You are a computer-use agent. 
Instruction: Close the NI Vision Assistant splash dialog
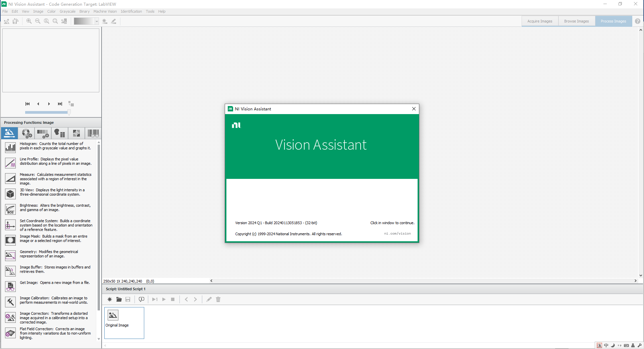[414, 109]
